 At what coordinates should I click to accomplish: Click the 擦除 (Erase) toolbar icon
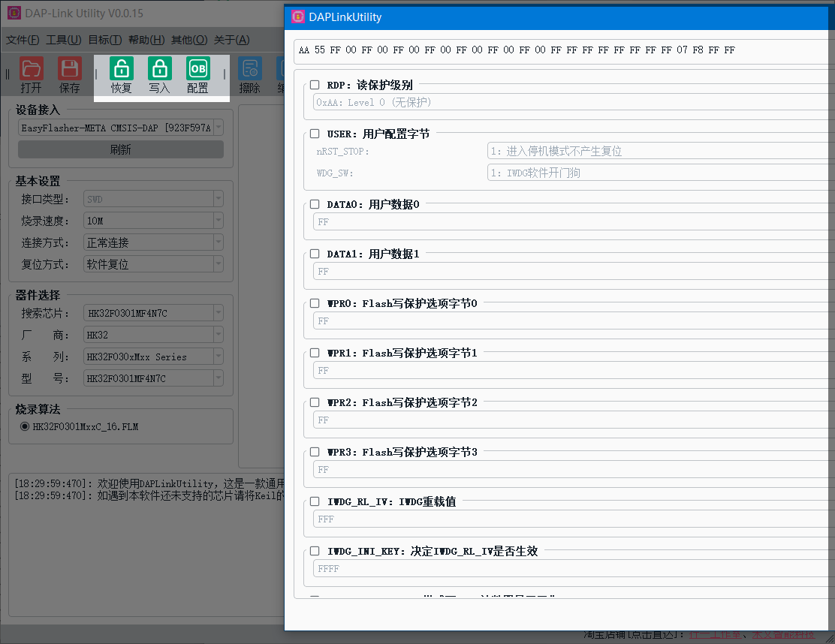pyautogui.click(x=250, y=68)
